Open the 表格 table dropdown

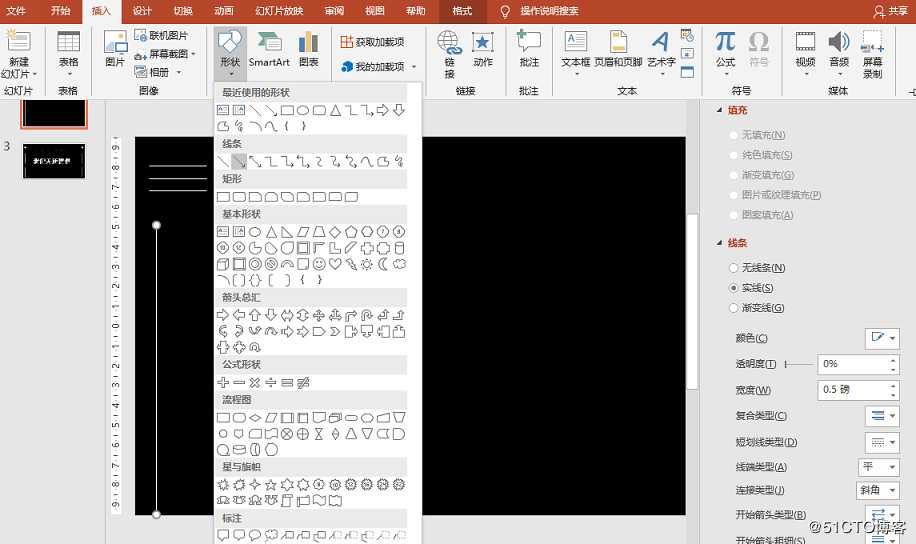click(68, 54)
